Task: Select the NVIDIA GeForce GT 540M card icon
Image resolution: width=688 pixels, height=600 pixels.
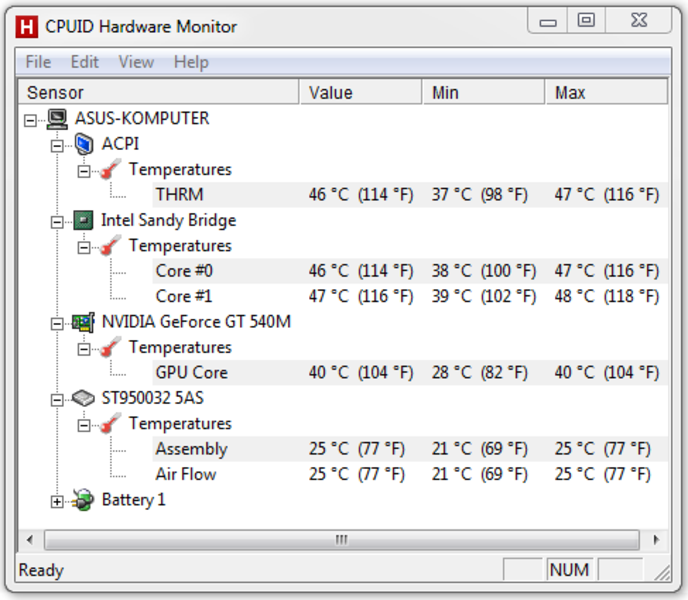Action: point(83,322)
